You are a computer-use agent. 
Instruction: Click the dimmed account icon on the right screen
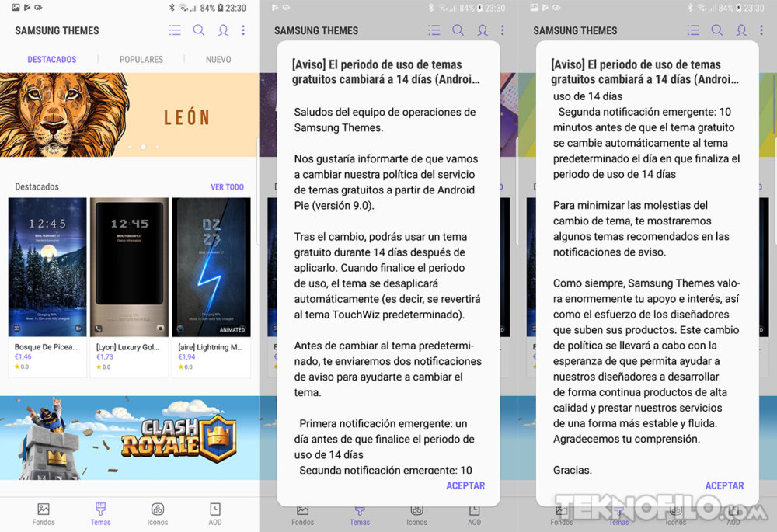pyautogui.click(x=741, y=30)
